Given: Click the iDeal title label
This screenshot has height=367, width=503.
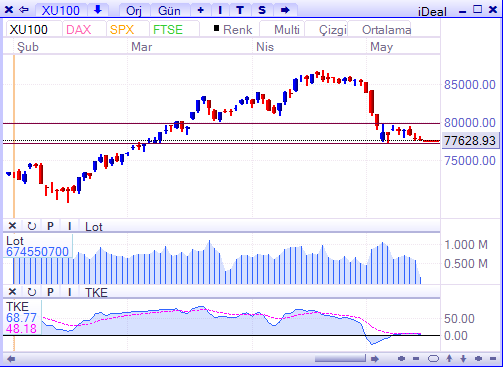Looking at the screenshot, I should 432,12.
